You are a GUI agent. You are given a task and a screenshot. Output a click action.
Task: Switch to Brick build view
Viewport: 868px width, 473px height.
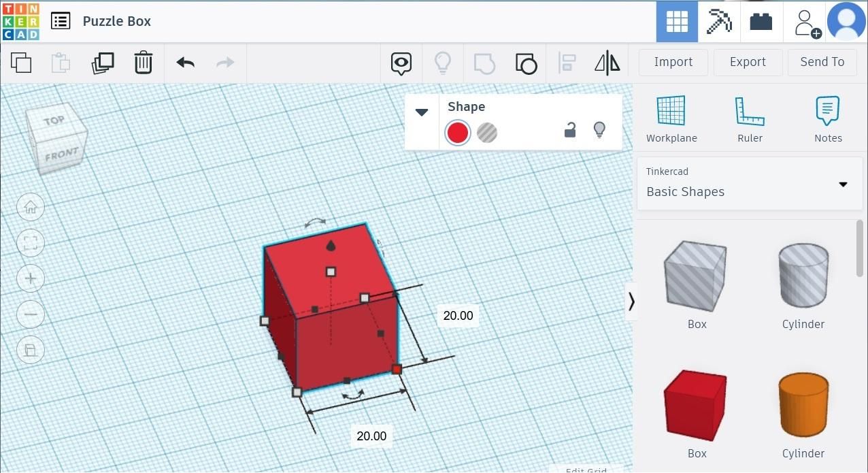coord(761,21)
